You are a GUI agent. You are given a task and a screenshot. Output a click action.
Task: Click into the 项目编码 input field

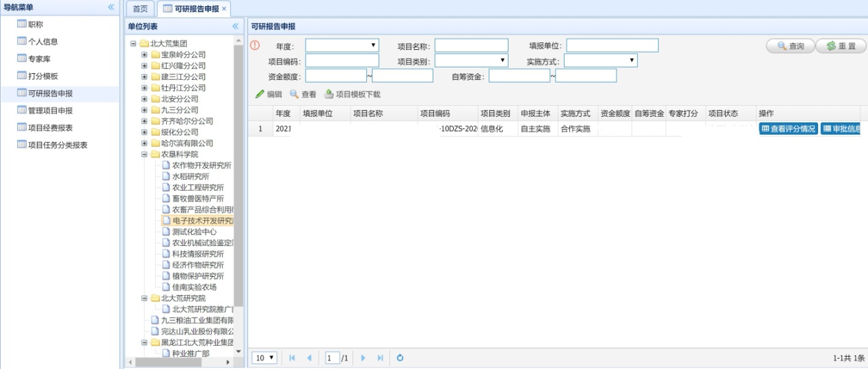tap(342, 60)
